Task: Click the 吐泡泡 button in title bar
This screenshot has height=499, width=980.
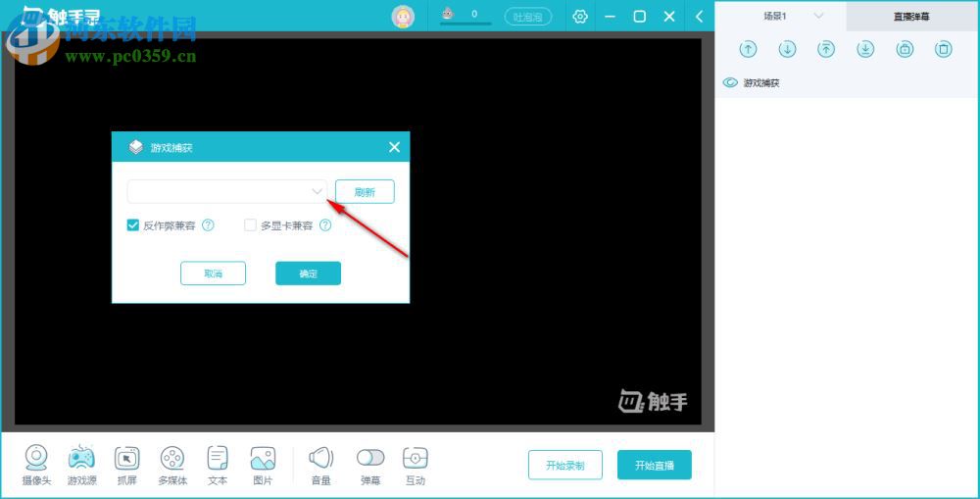Action: [528, 17]
